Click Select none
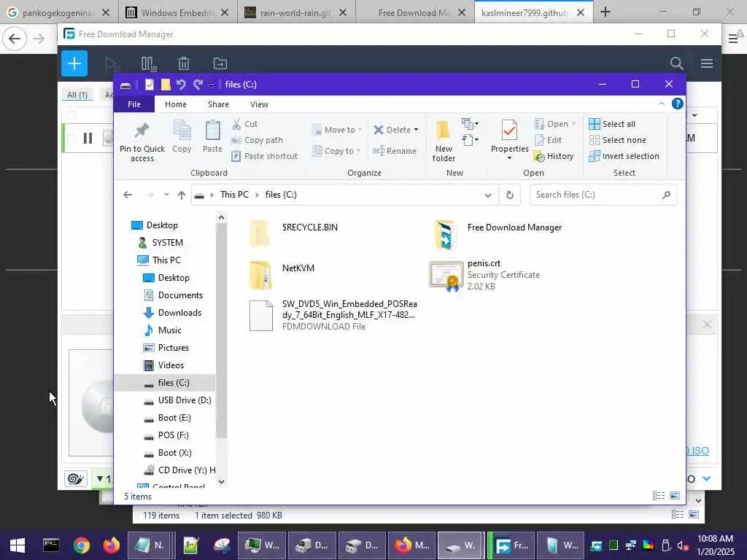The height and width of the screenshot is (560, 747). (x=618, y=140)
